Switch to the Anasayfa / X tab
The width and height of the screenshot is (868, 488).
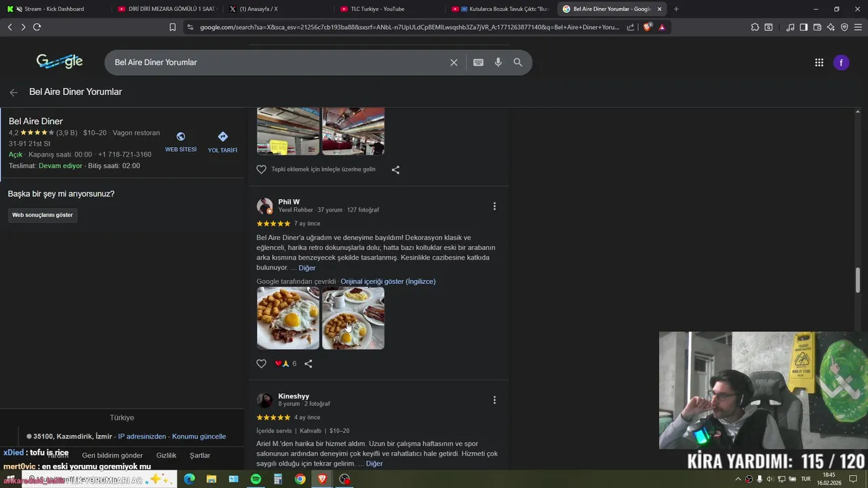[278, 9]
